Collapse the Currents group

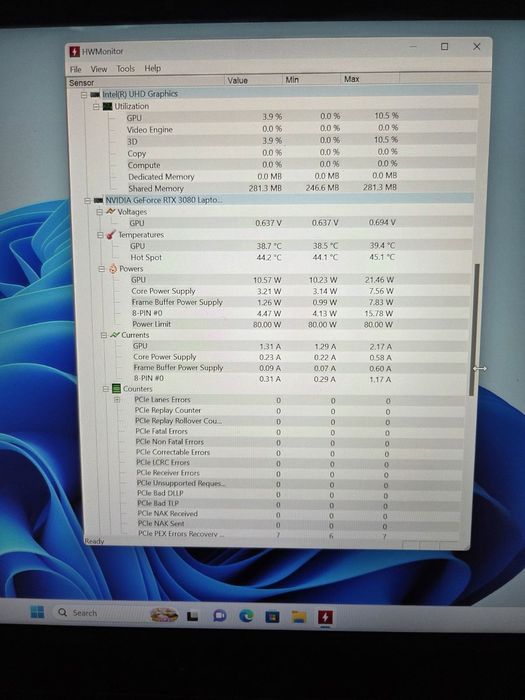coord(103,335)
